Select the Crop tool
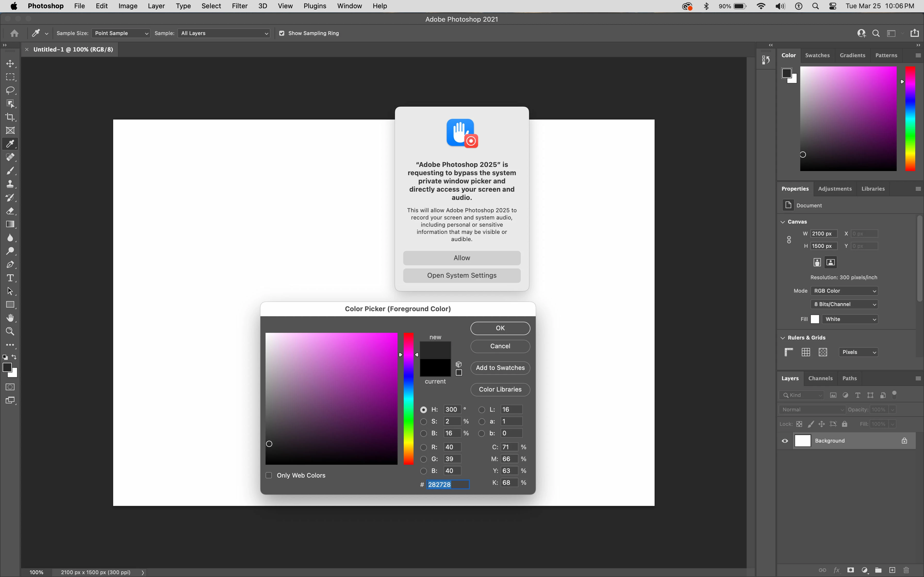The height and width of the screenshot is (577, 924). 10,117
